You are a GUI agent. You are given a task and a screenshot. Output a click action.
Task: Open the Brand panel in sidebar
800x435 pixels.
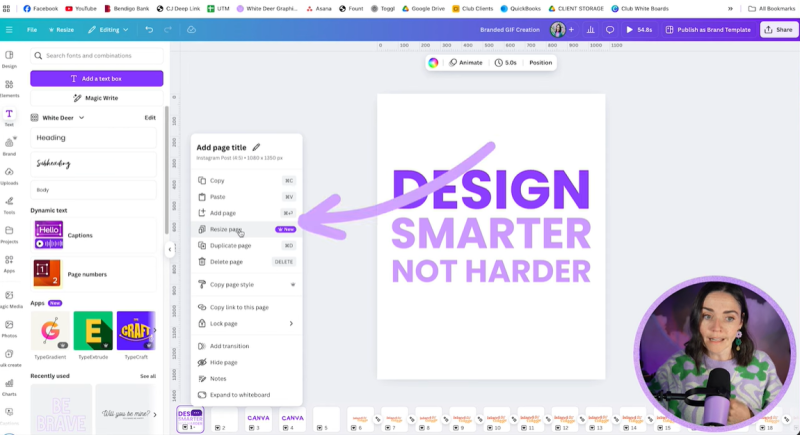[9, 146]
